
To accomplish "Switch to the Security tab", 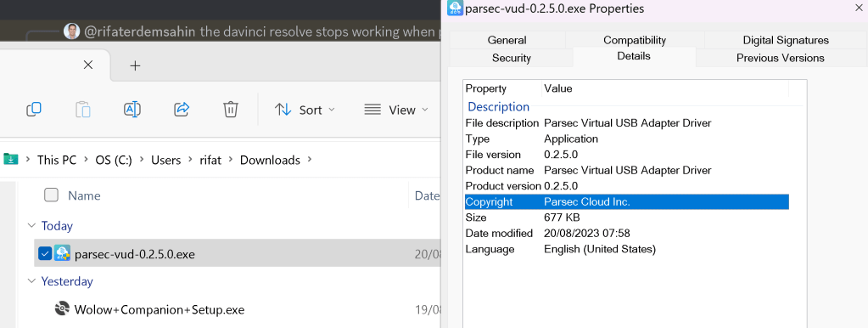I will click(512, 58).
